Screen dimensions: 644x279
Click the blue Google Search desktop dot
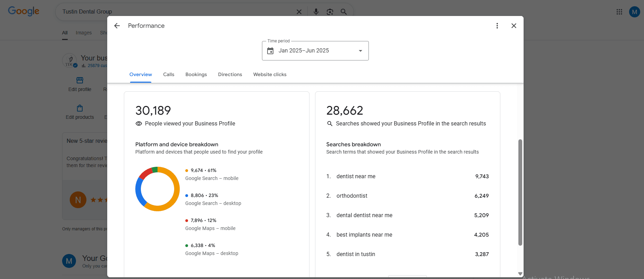click(x=187, y=196)
